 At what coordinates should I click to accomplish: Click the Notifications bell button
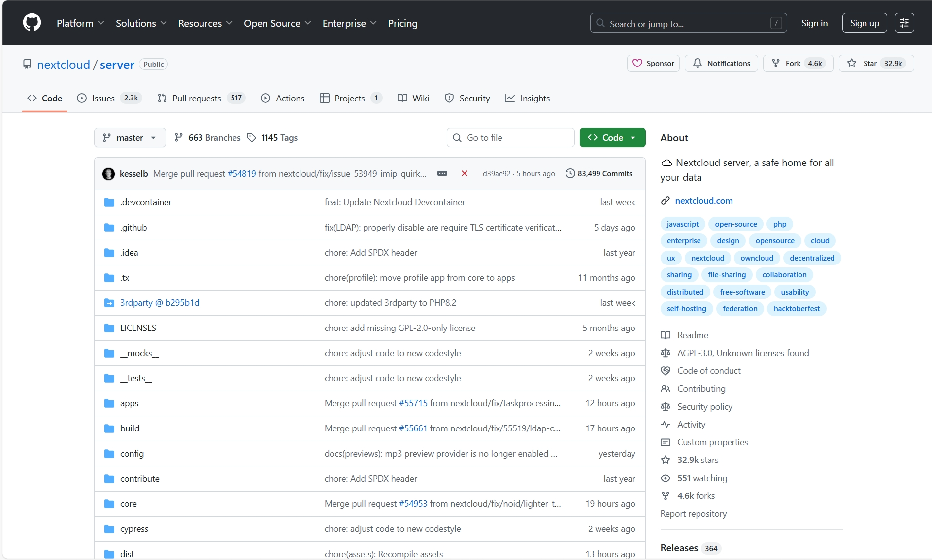point(721,64)
